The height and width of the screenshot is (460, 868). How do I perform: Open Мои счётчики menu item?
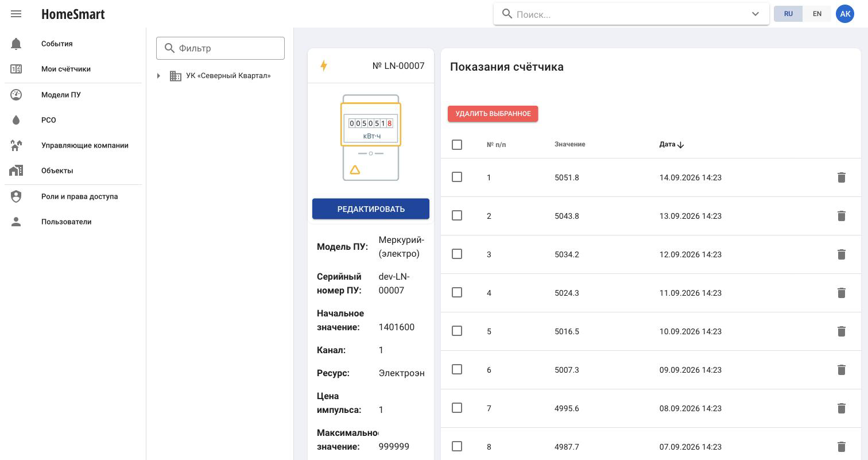click(73, 69)
